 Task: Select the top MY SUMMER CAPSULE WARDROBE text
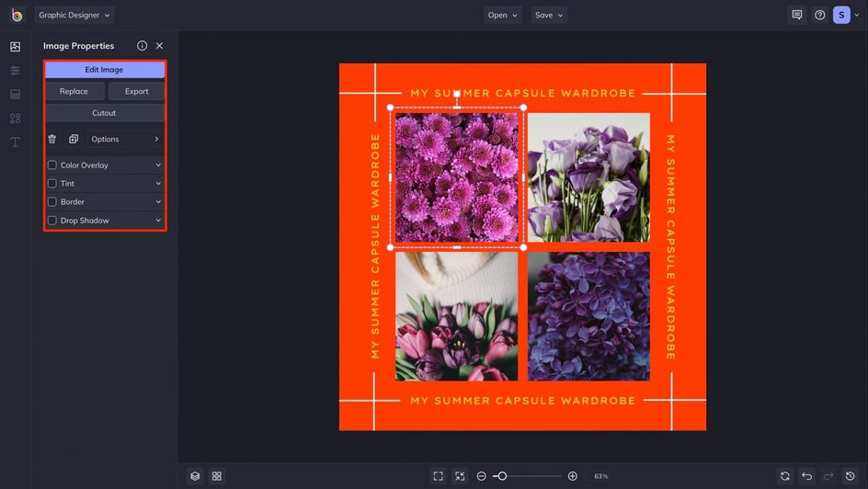pos(522,93)
